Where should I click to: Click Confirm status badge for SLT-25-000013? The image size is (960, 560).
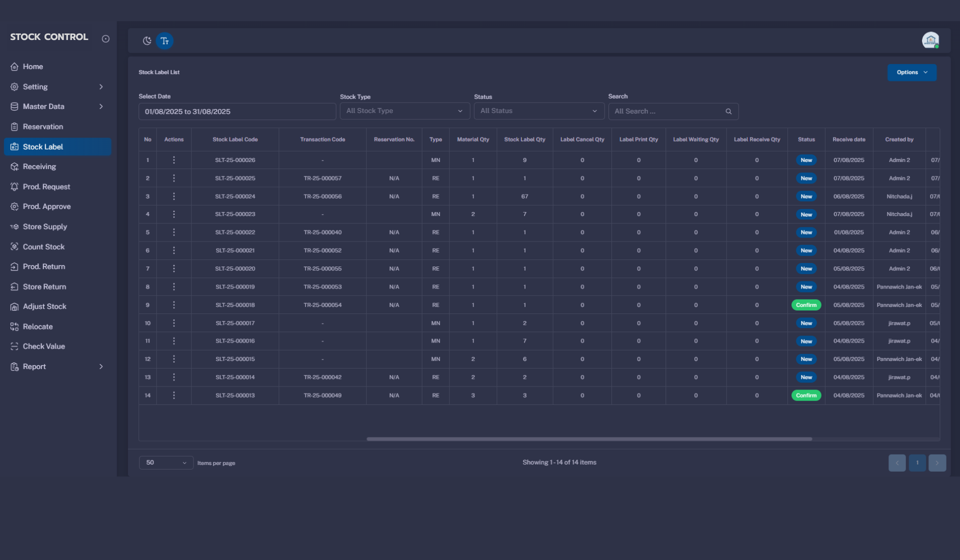806,395
